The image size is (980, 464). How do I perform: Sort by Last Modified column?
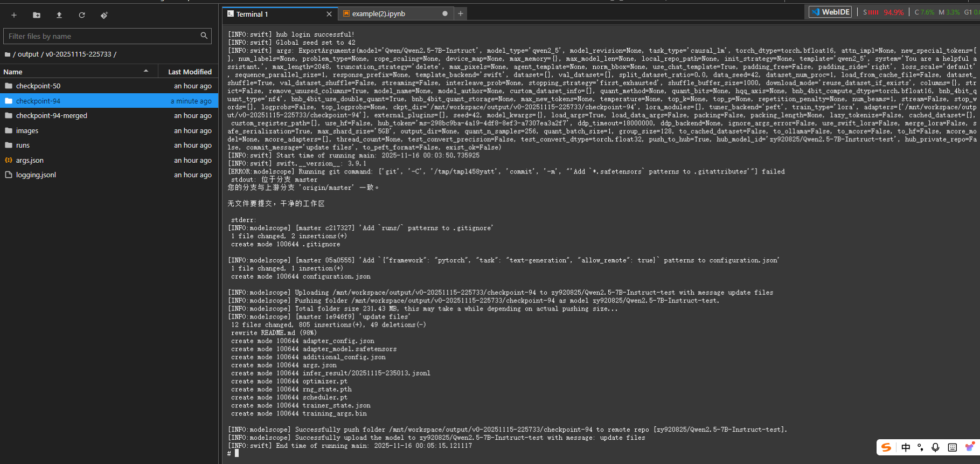click(x=190, y=72)
